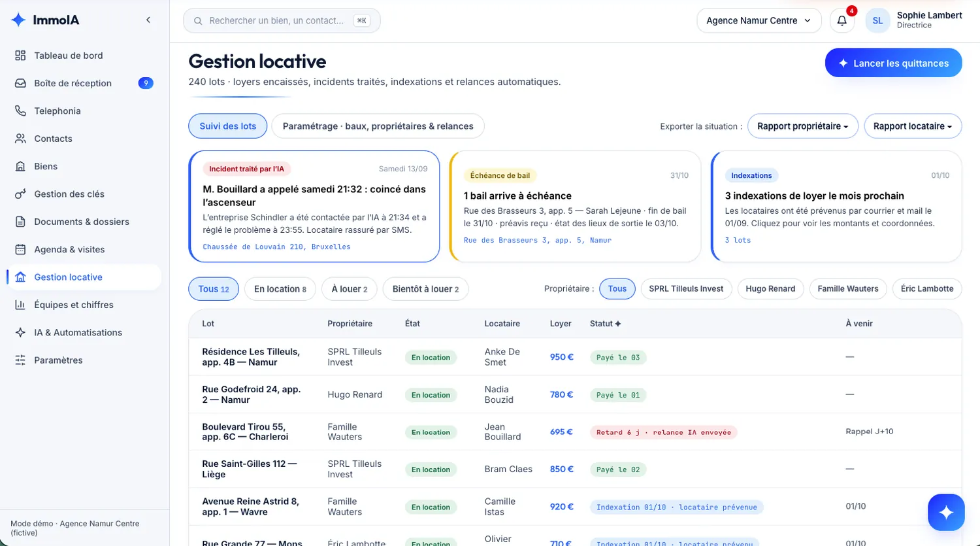This screenshot has width=980, height=546.
Task: Click the SL user avatar
Action: [877, 20]
